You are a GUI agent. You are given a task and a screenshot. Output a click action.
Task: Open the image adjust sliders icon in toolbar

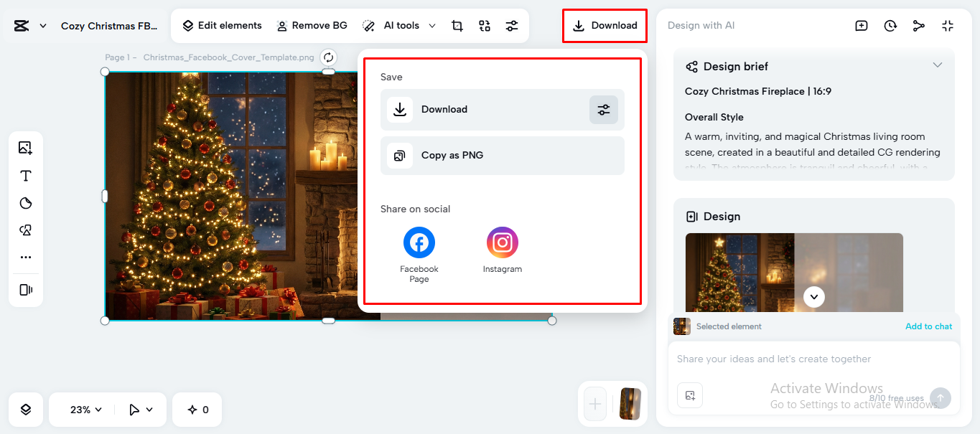[512, 26]
